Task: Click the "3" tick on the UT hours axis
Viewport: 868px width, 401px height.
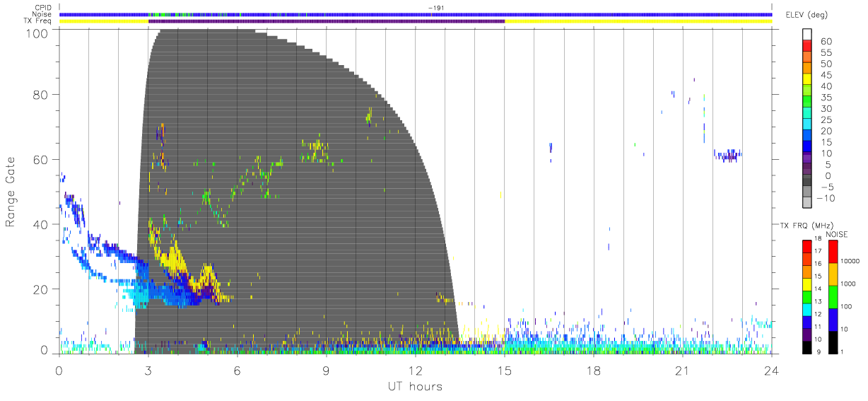Action: 148,371
